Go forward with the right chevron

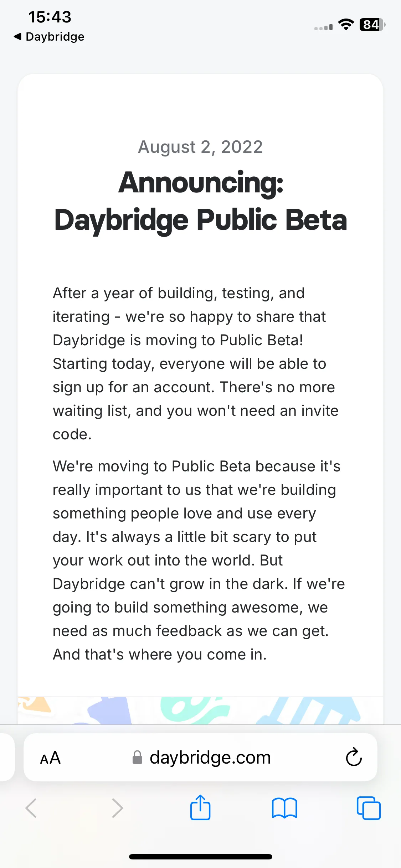(x=117, y=808)
